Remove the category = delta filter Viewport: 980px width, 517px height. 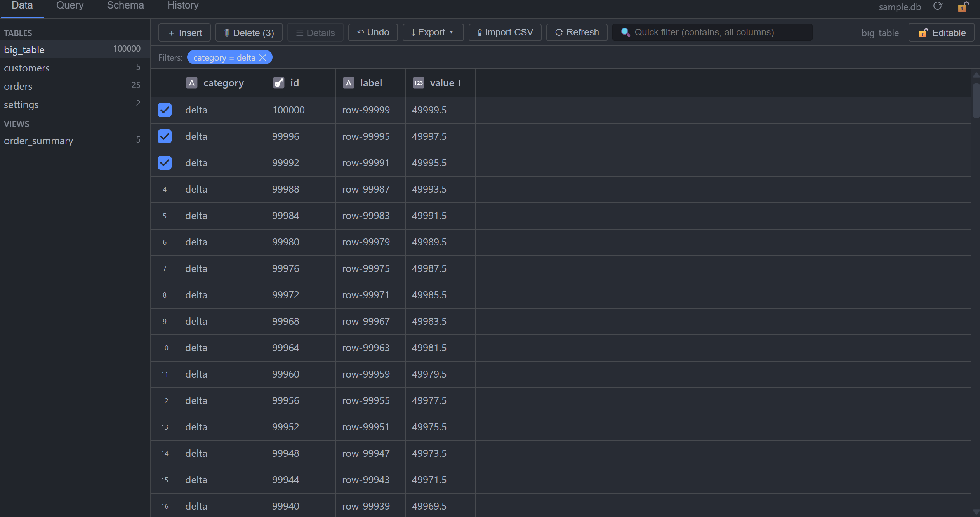[x=263, y=57]
